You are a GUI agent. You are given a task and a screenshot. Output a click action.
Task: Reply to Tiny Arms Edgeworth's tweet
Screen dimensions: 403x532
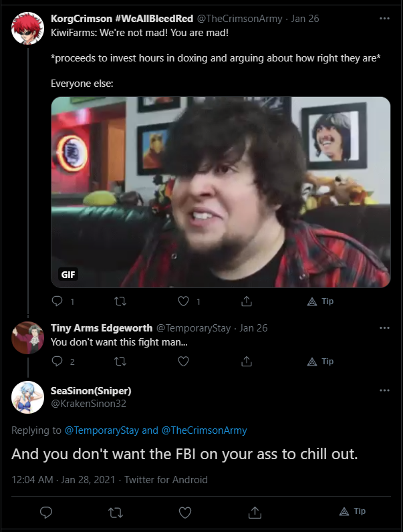[57, 362]
